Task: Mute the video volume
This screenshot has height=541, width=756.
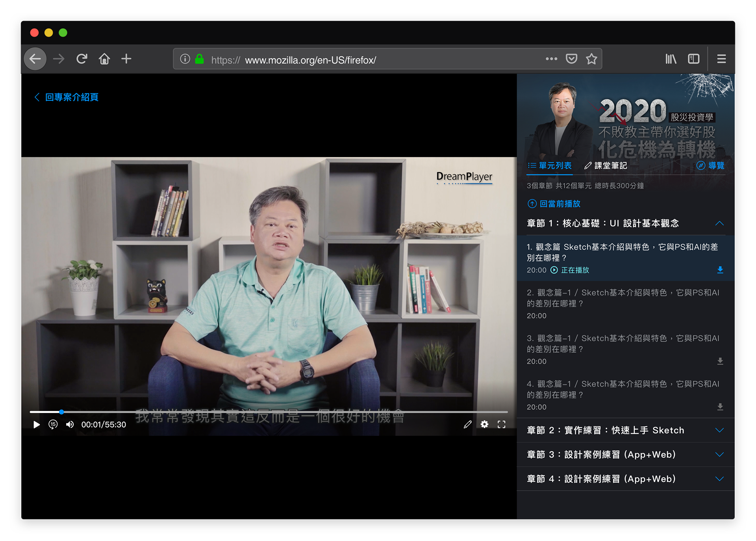Action: (x=70, y=424)
